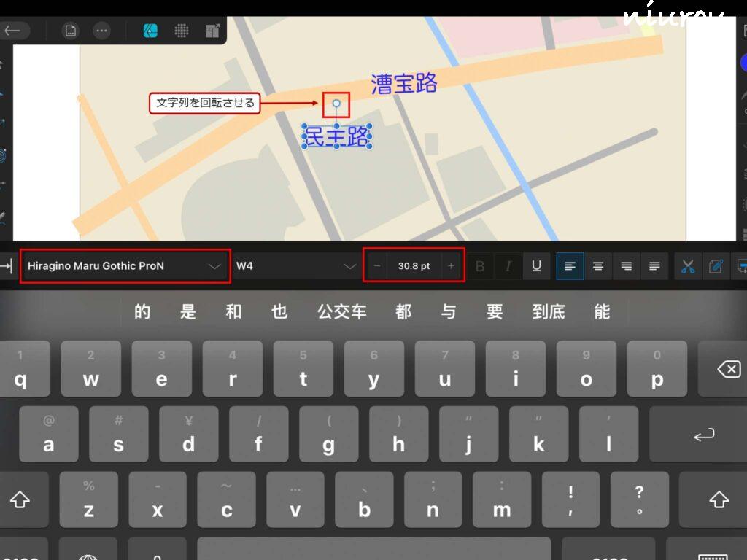Tap the back arrow to exit the document

click(12, 31)
